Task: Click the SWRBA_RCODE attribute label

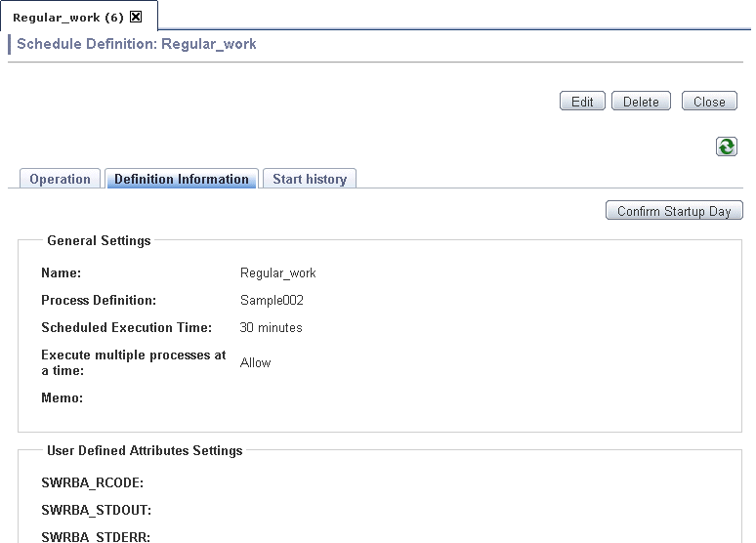Action: click(x=93, y=482)
